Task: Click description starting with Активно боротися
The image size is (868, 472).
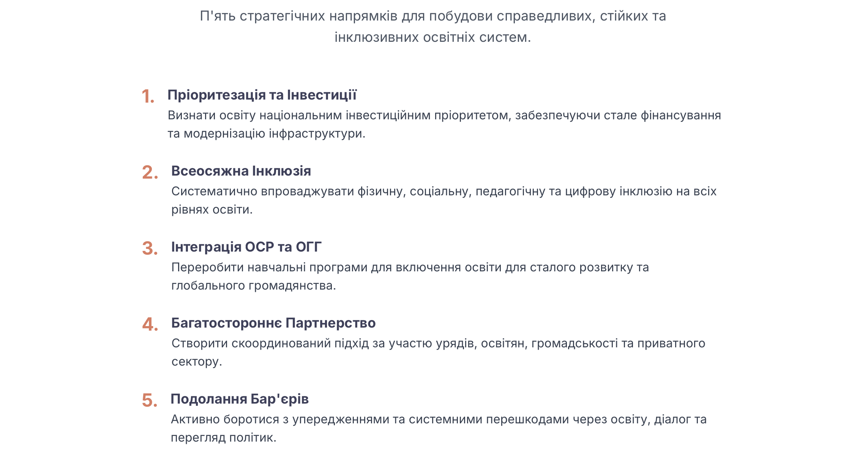Action: 439,428
